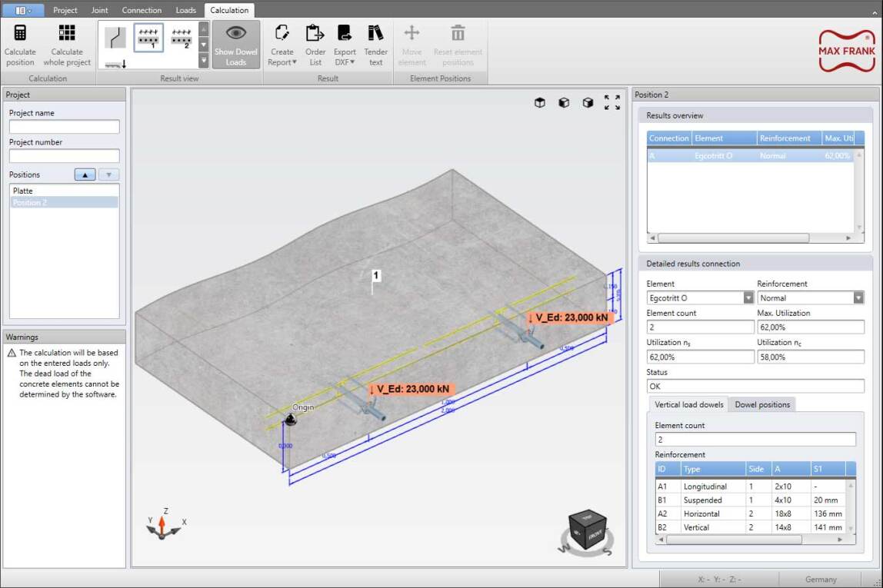The image size is (883, 588).
Task: Click the Results overview scroll-right arrow
Action: 848,238
